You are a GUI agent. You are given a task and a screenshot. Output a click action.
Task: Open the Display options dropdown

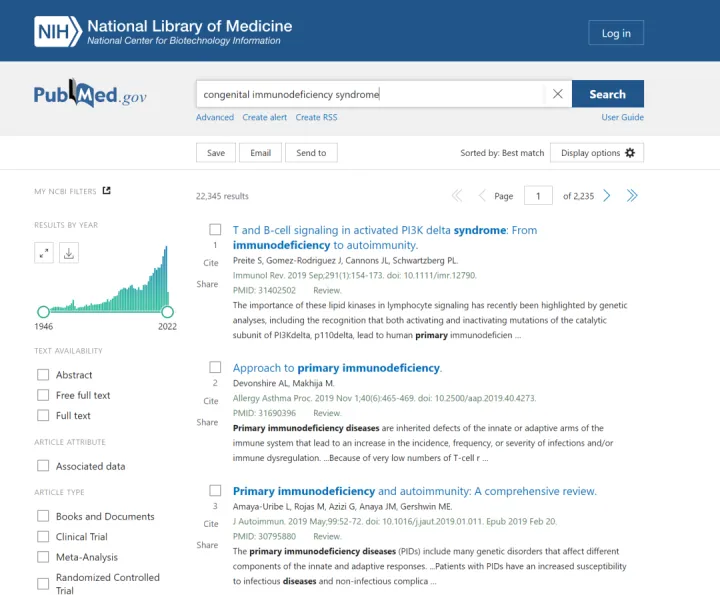597,153
